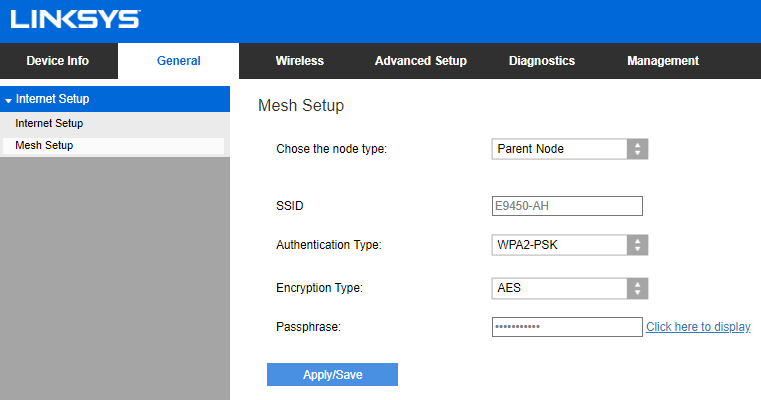This screenshot has width=761, height=400.
Task: Select the AES encryption combo box
Action: click(570, 288)
